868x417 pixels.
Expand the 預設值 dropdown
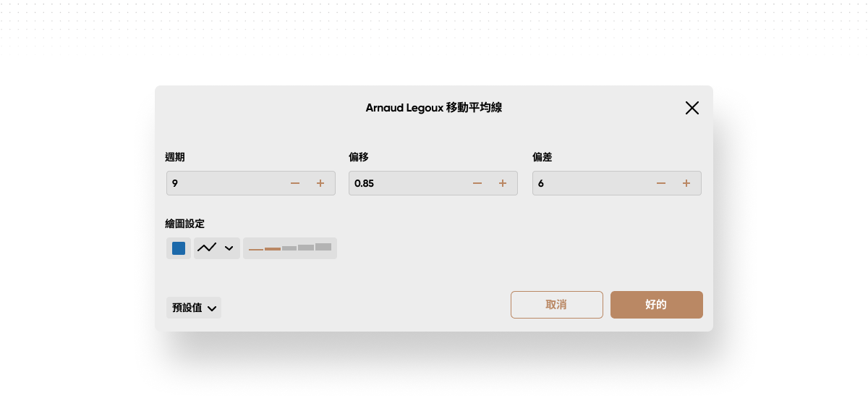194,308
